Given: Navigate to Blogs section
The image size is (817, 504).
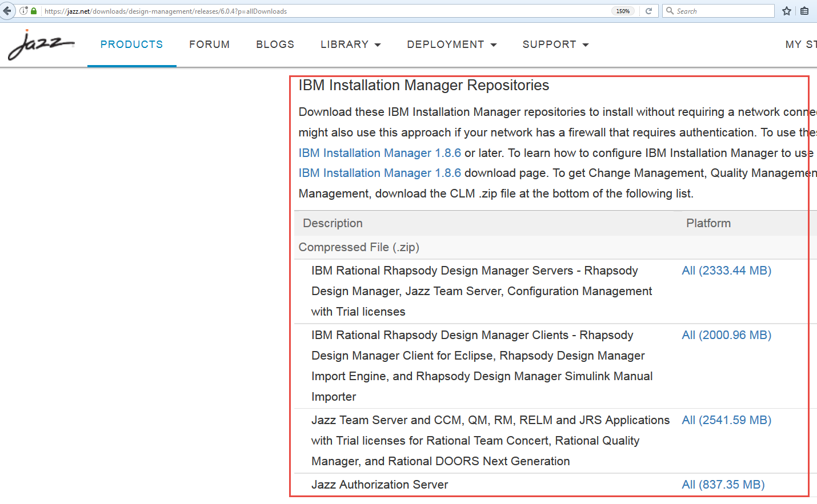Looking at the screenshot, I should pyautogui.click(x=275, y=45).
